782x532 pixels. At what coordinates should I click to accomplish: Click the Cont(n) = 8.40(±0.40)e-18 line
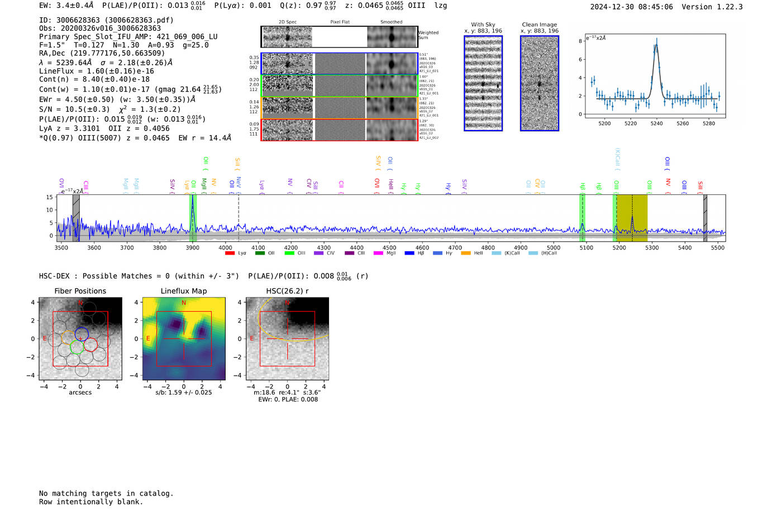[x=94, y=79]
